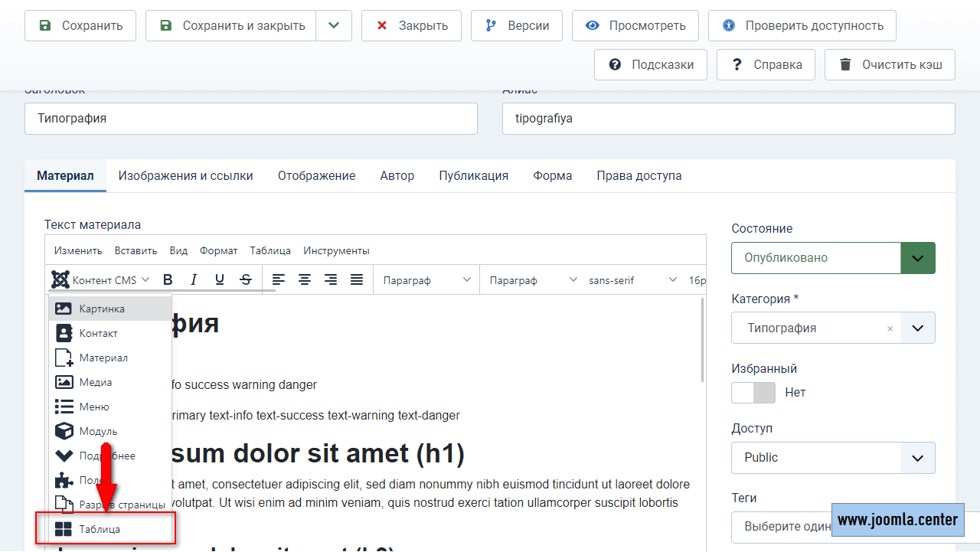This screenshot has height=552, width=980.
Task: Switch to Изображения и ссылки tab
Action: click(x=185, y=176)
